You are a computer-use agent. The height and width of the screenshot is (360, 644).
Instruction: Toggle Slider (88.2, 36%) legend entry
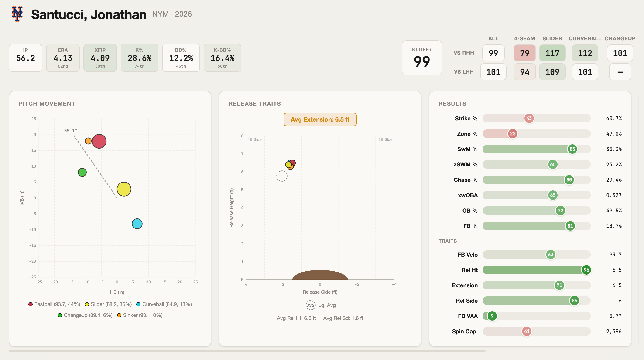tap(108, 304)
